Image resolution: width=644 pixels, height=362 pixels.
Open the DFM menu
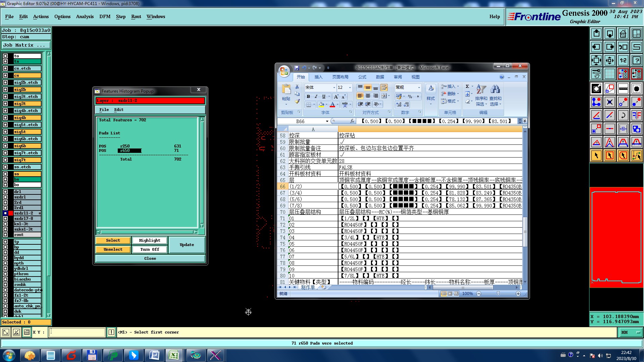click(105, 16)
